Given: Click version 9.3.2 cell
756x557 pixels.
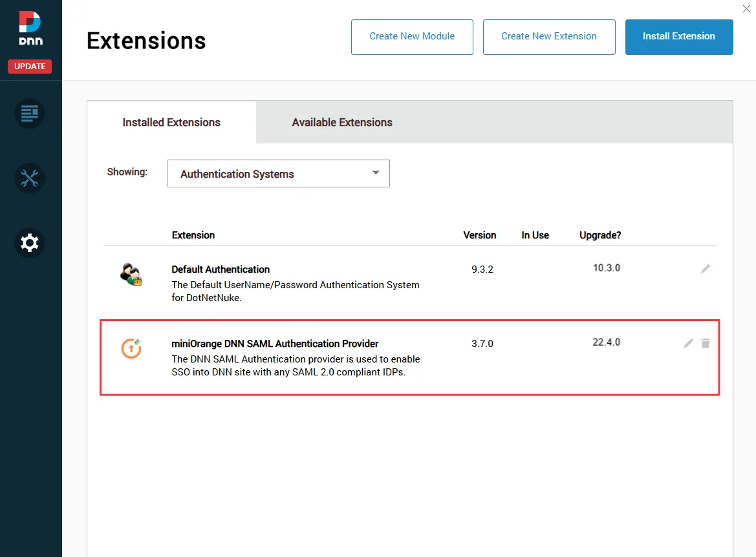Looking at the screenshot, I should click(482, 269).
